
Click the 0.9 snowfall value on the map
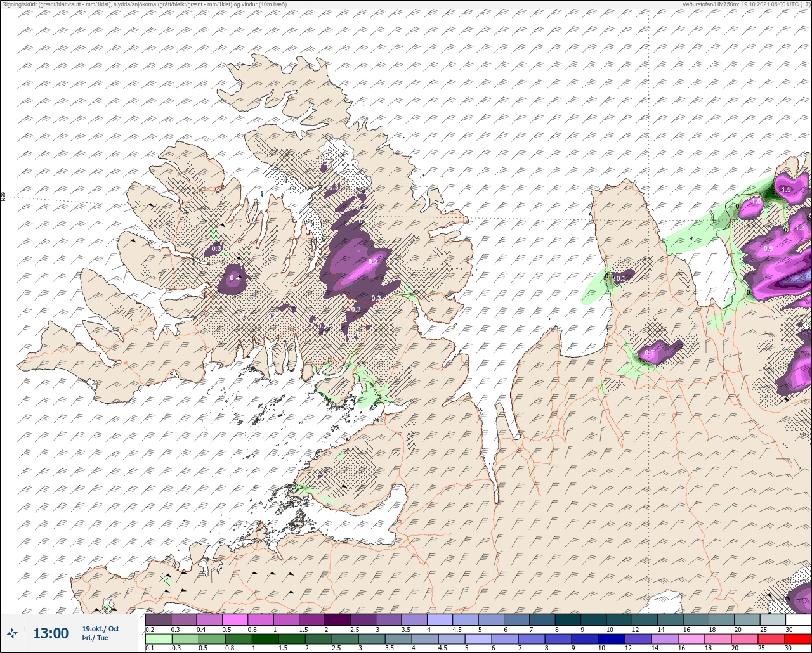[768, 249]
